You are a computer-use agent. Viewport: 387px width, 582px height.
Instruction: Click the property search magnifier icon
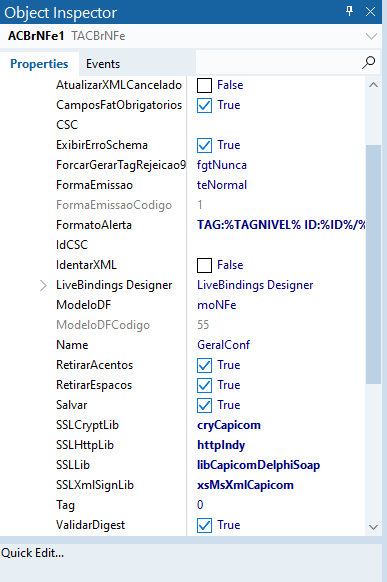click(368, 63)
